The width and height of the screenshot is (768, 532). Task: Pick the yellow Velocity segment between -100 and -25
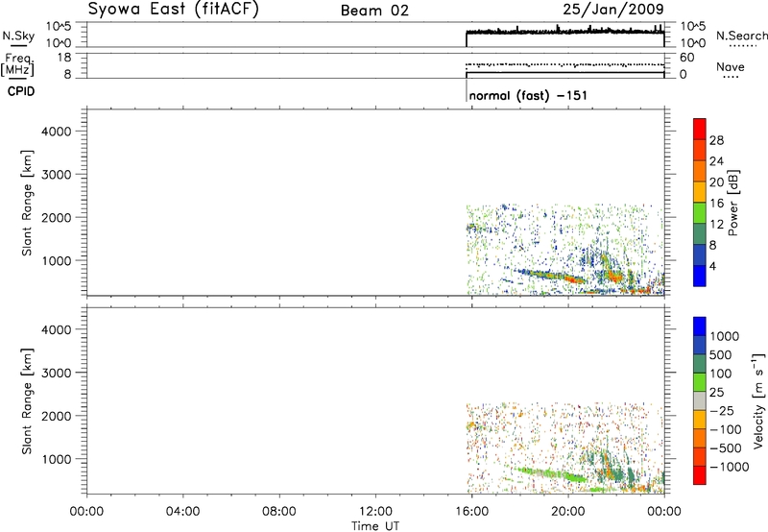[x=700, y=420]
